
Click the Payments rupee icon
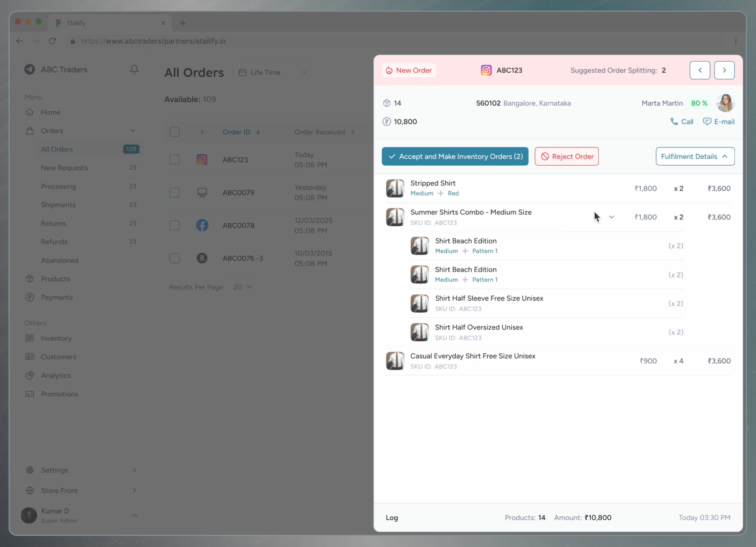coord(30,297)
